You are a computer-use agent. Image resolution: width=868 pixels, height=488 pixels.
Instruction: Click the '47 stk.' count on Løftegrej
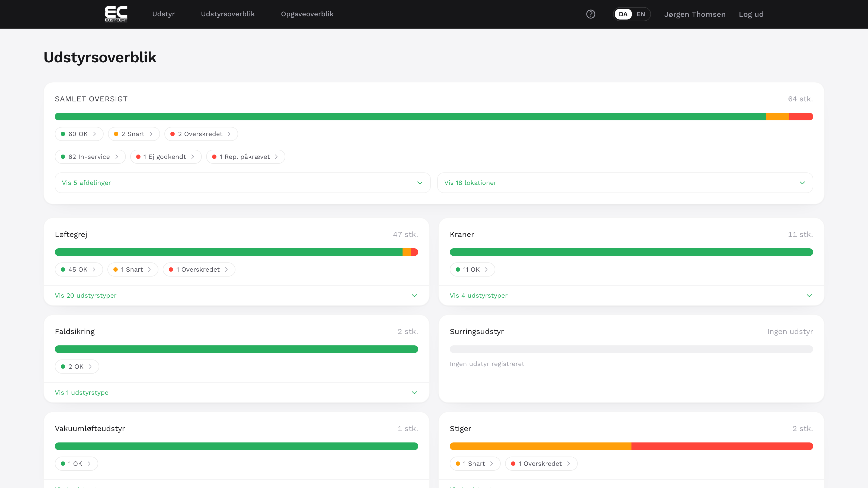405,235
